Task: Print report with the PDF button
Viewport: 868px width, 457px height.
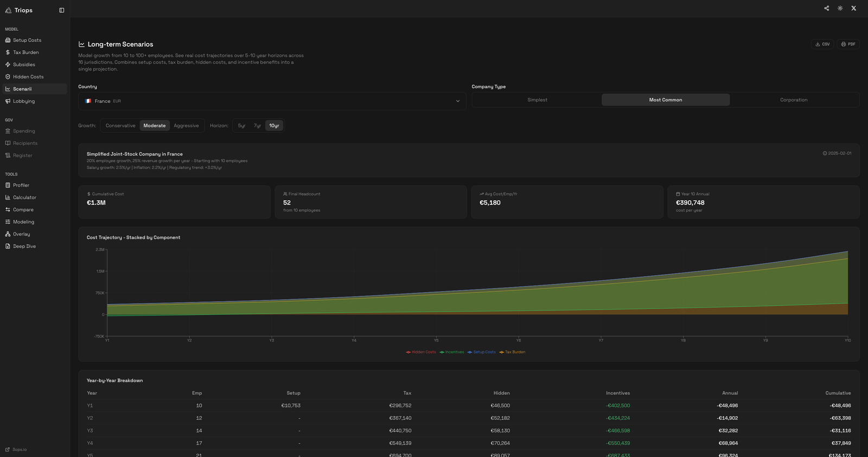Action: tap(848, 44)
